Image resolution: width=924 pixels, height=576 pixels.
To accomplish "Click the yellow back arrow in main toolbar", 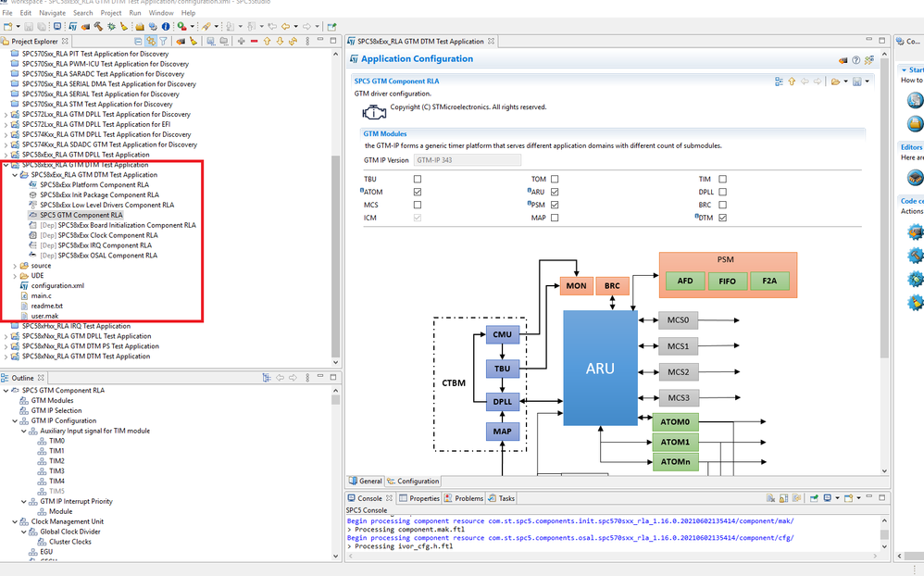I will (x=286, y=27).
